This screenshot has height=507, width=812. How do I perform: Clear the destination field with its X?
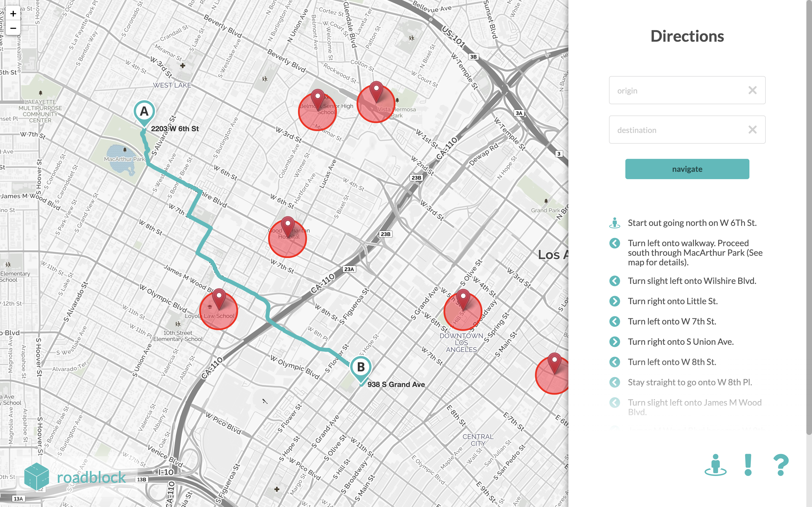click(753, 130)
